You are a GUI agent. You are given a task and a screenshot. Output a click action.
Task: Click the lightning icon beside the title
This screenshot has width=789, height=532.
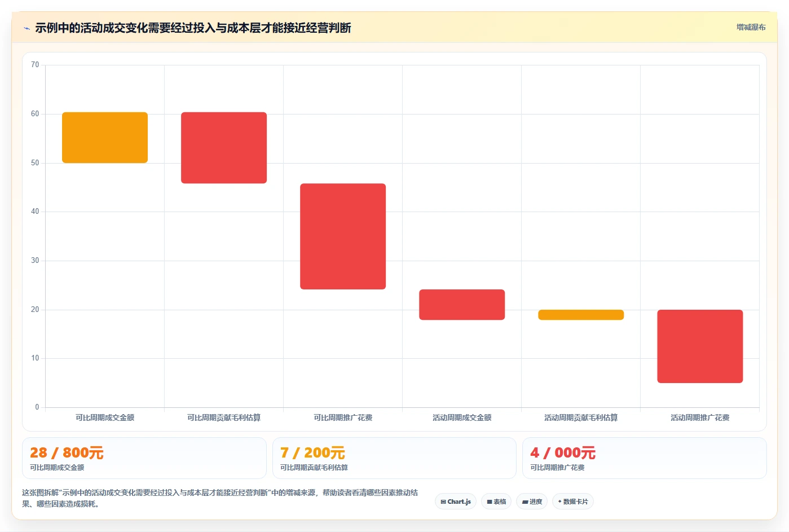pos(27,28)
